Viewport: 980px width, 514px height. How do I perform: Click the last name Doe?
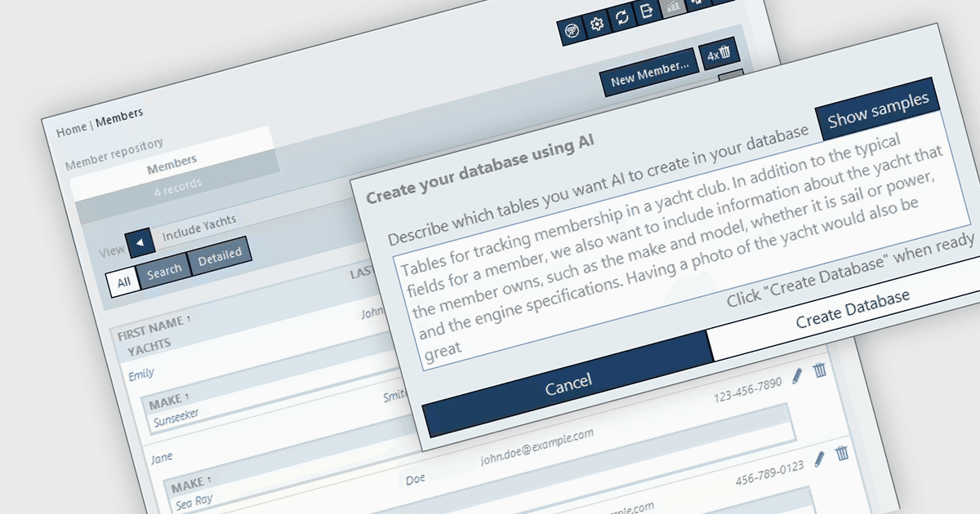pos(416,480)
